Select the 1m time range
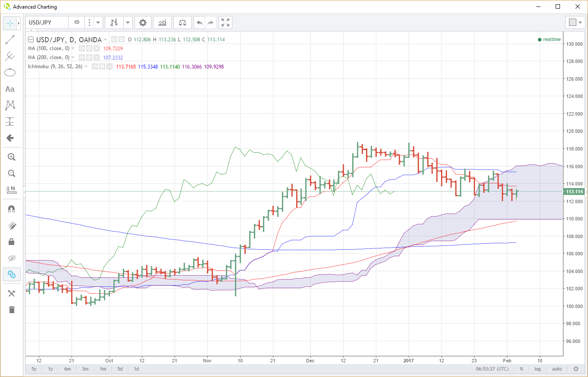 (x=103, y=369)
